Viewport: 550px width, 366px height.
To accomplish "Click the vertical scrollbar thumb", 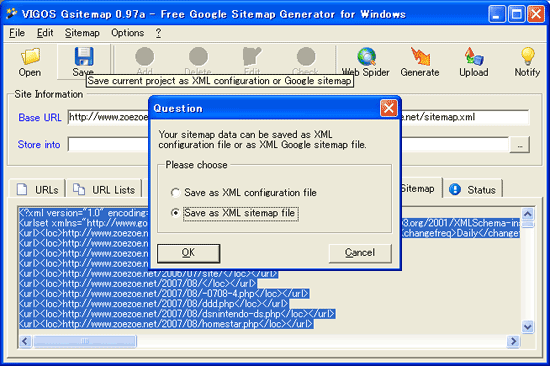I will (528, 224).
